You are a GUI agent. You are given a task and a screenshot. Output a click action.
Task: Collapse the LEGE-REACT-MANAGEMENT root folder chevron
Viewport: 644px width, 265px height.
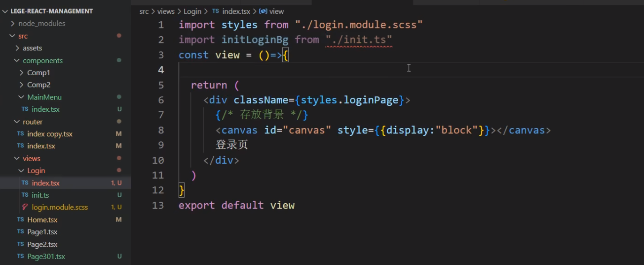pos(5,11)
